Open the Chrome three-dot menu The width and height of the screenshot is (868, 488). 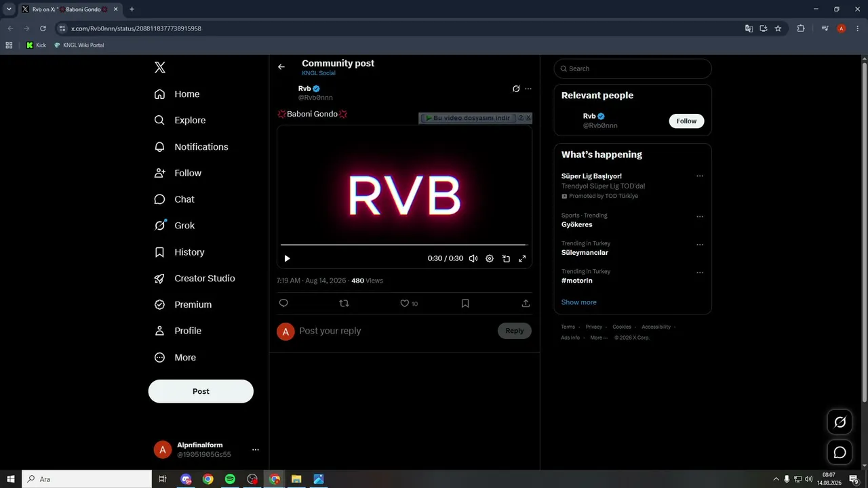[857, 28]
